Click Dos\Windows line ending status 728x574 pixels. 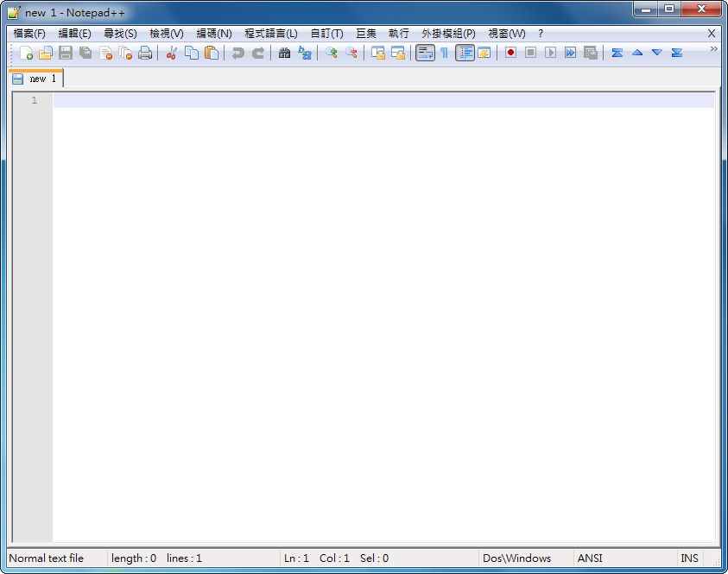[516, 558]
